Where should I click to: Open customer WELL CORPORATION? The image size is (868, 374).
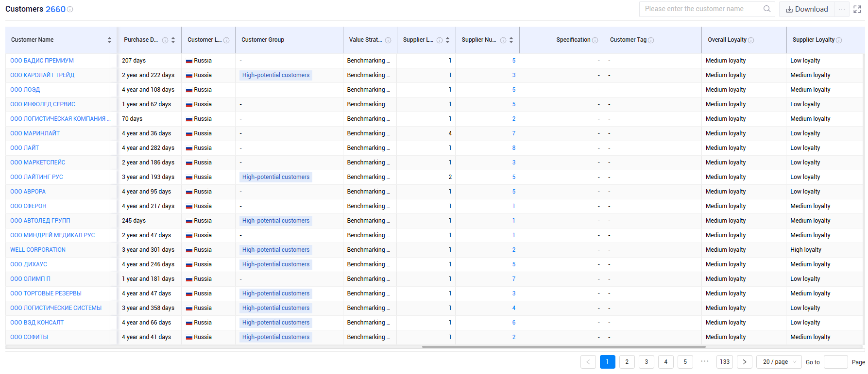(38, 250)
